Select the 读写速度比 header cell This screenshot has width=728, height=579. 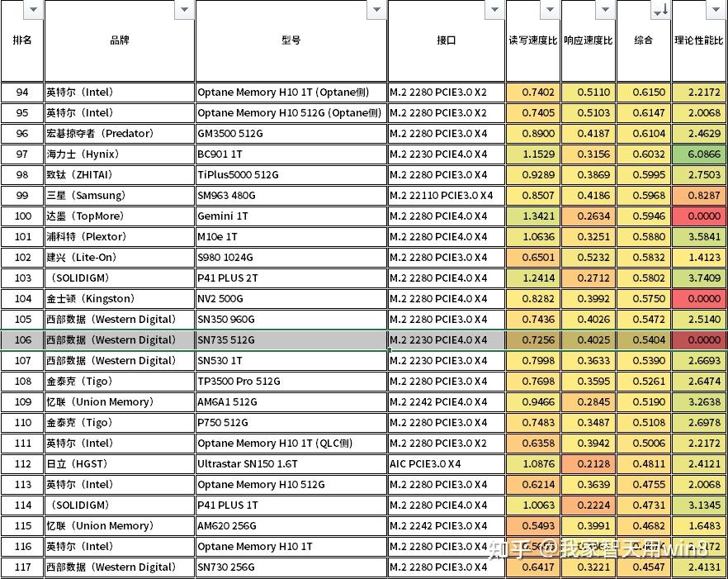coord(533,41)
